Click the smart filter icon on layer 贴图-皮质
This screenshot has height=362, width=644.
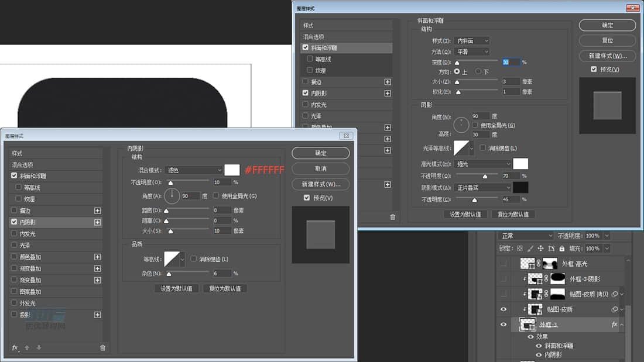pyautogui.click(x=614, y=309)
